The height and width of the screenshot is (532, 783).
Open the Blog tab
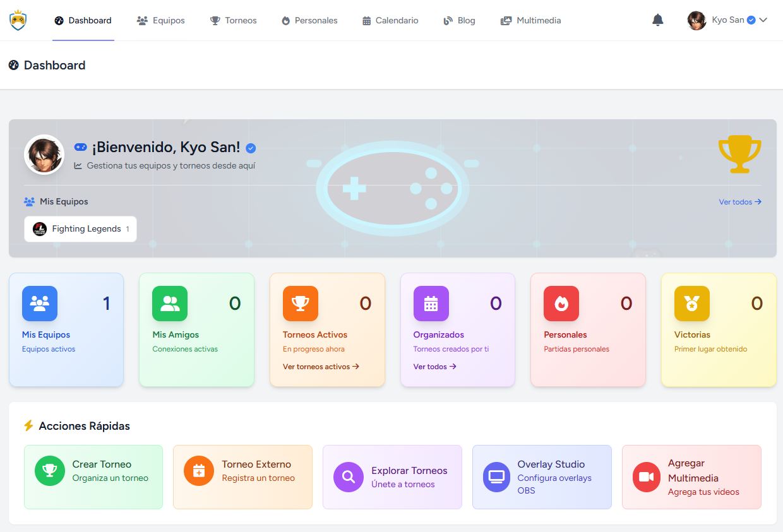pos(459,20)
